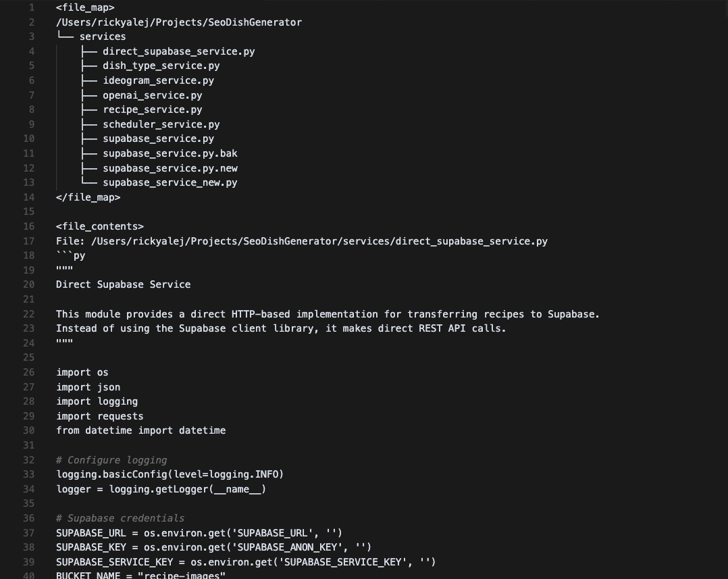Click the supabase_service_new.py filename text
Image resolution: width=728 pixels, height=579 pixels.
point(170,182)
